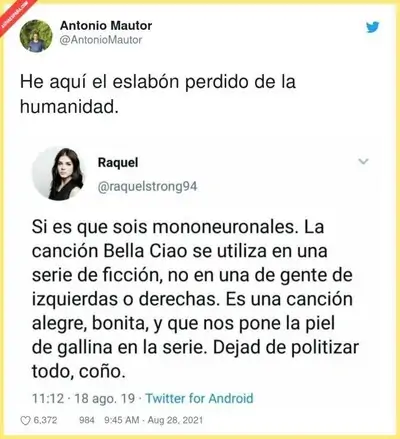Click the 6,372 likes count
The width and height of the screenshot is (400, 439).
[45, 420]
